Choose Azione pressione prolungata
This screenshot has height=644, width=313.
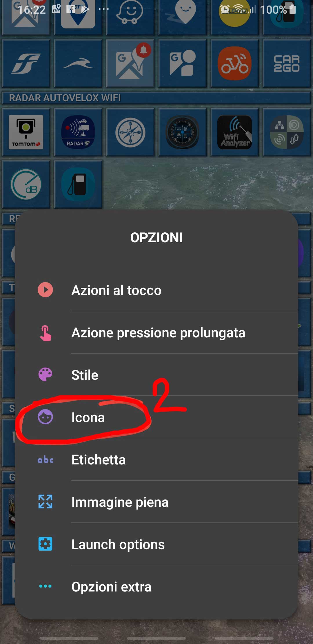(x=156, y=332)
